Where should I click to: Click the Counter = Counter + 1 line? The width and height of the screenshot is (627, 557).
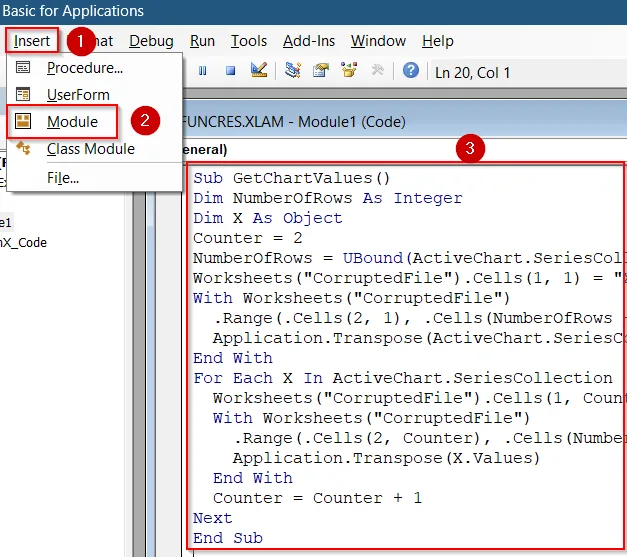[317, 498]
